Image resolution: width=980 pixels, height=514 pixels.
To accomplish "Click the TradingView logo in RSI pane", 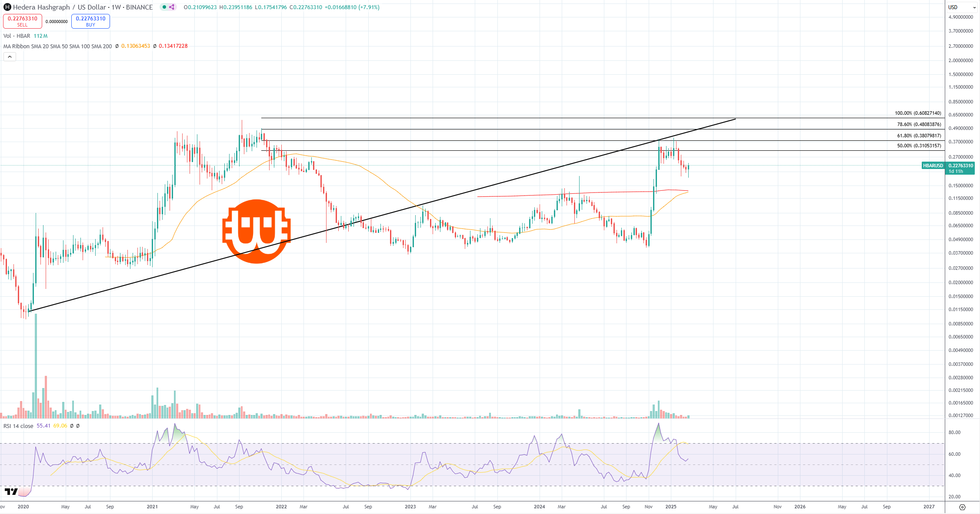I will click(11, 491).
